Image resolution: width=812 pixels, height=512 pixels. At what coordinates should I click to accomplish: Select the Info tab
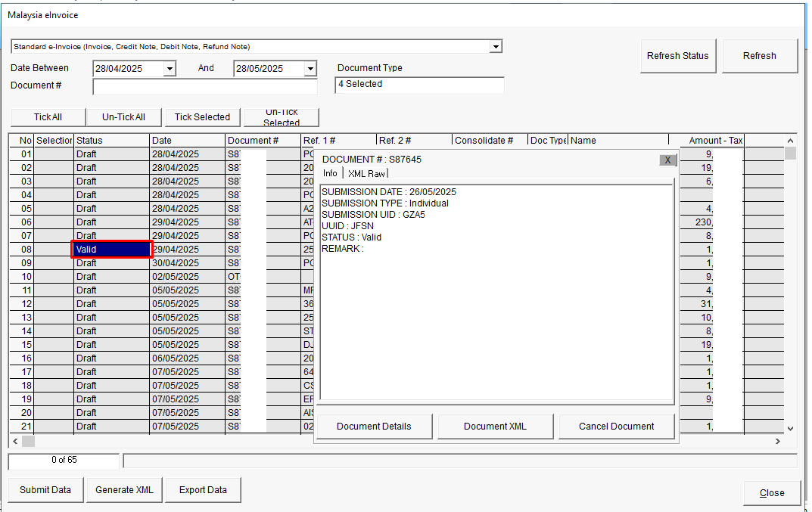tap(330, 173)
